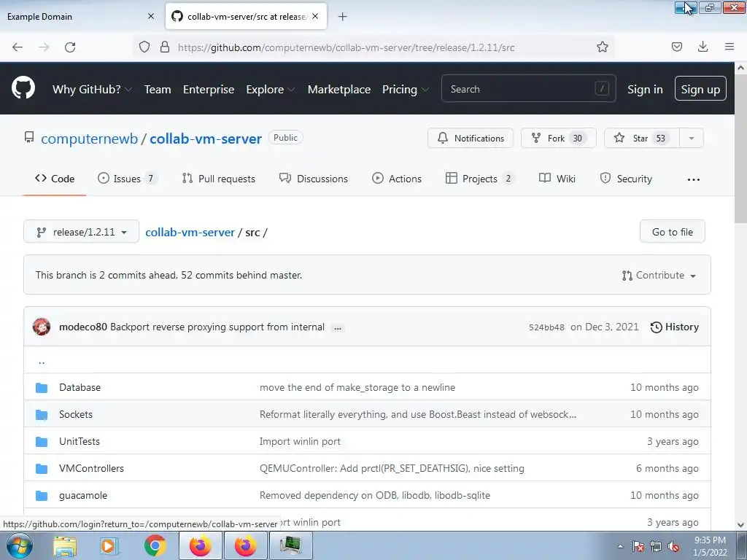The image size is (747, 560).
Task: Open the Projects tab
Action: pyautogui.click(x=480, y=179)
